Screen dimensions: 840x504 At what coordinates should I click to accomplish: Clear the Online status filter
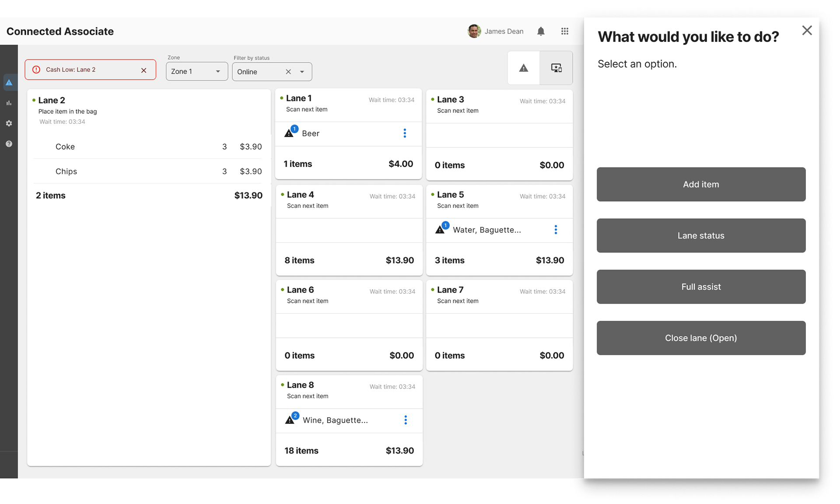(288, 72)
